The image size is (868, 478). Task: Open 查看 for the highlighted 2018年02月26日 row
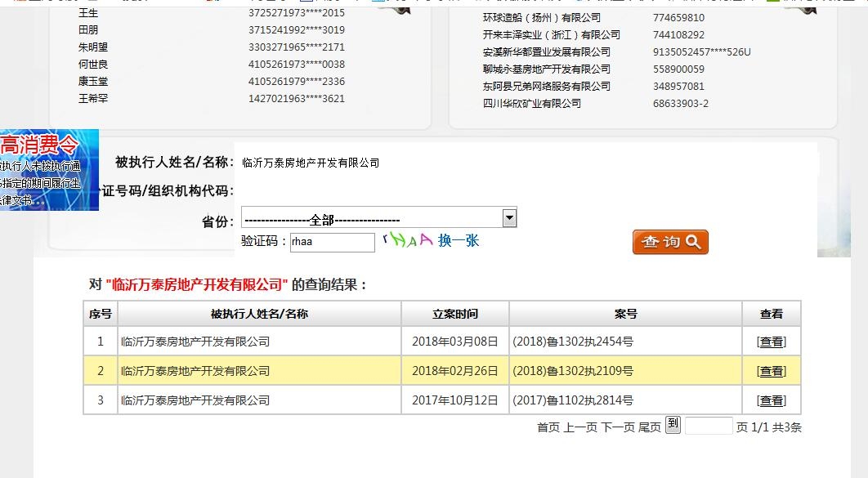point(771,370)
